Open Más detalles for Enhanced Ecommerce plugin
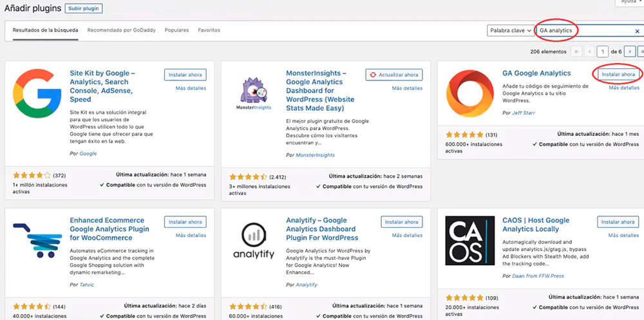This screenshot has height=320, width=644. (191, 236)
